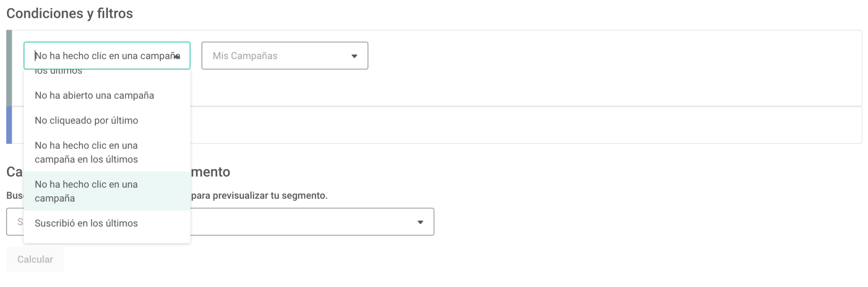The width and height of the screenshot is (868, 287).
Task: Click the blue bar beside second row
Action: 9,125
